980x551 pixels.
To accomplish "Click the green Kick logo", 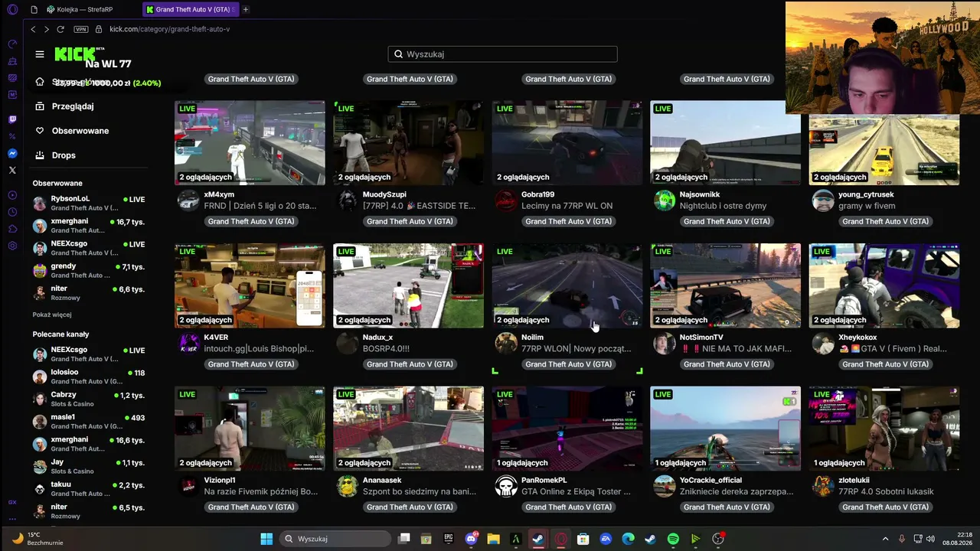I will (74, 54).
